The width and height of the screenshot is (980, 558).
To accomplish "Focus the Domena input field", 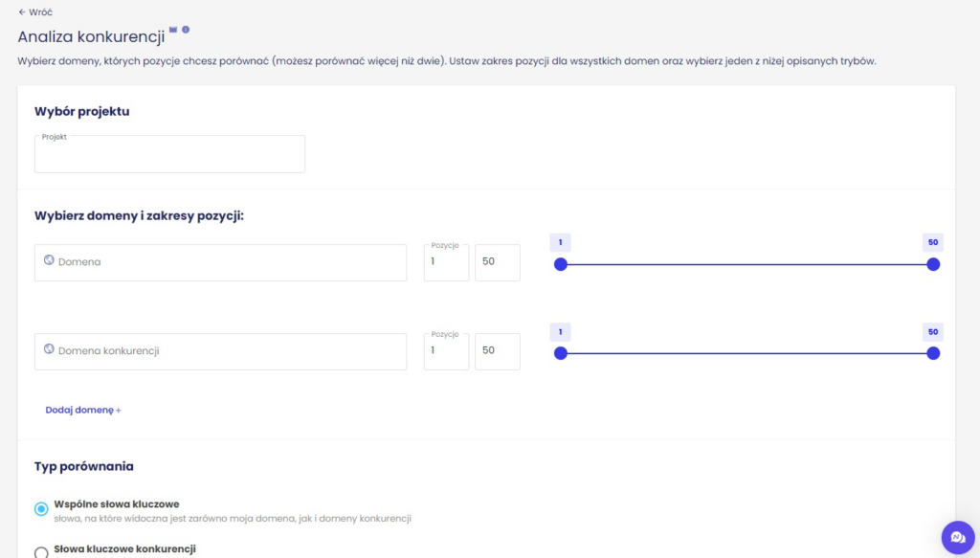I will 230,262.
